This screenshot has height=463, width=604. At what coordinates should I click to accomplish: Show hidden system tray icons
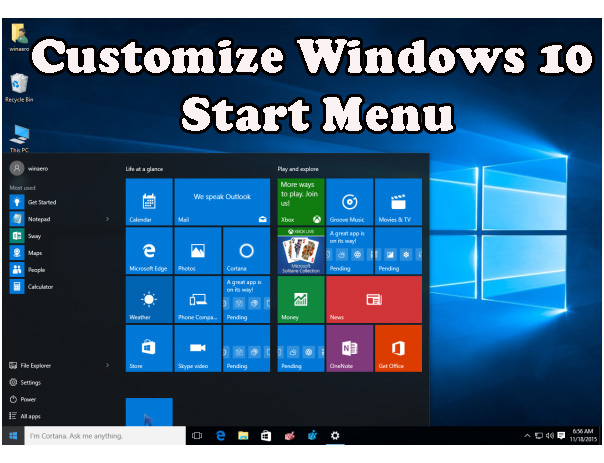tap(527, 436)
